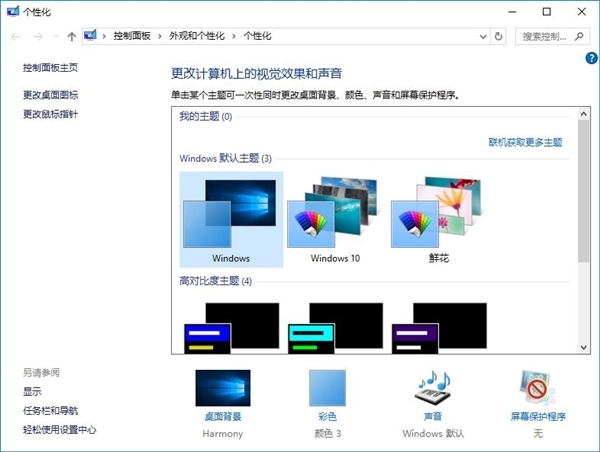
Task: Click 联机获取更多主题 link
Action: [x=525, y=143]
